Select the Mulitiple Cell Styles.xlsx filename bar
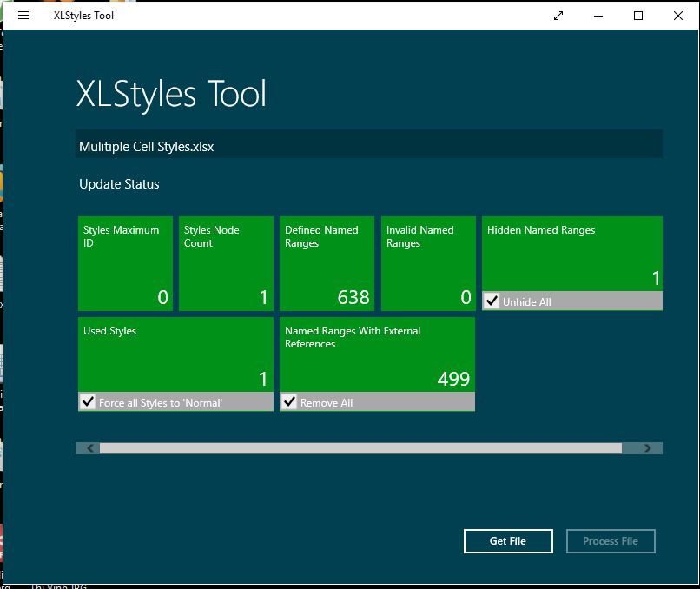700x589 pixels. pyautogui.click(x=368, y=146)
